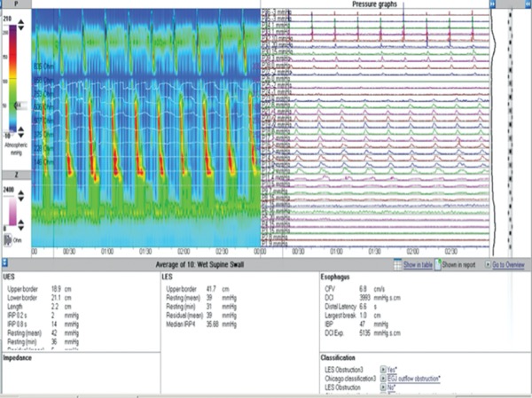Click the Classification section heading

coord(338,357)
